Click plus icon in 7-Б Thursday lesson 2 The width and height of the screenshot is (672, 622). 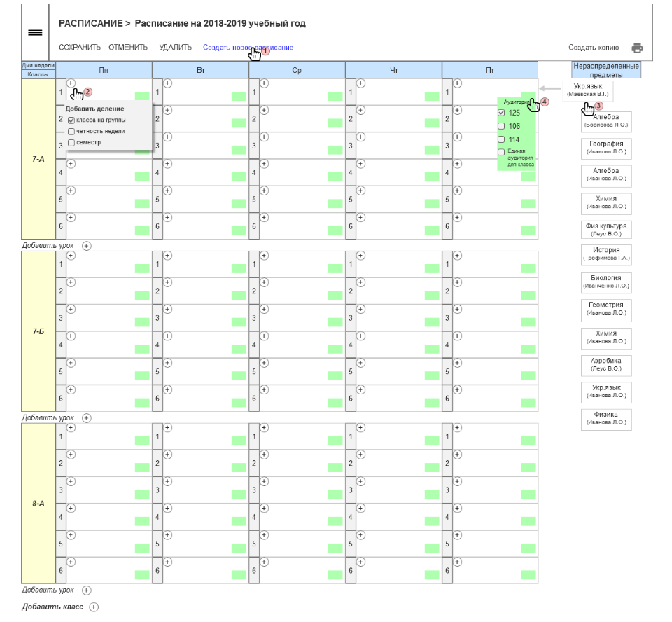click(x=361, y=282)
